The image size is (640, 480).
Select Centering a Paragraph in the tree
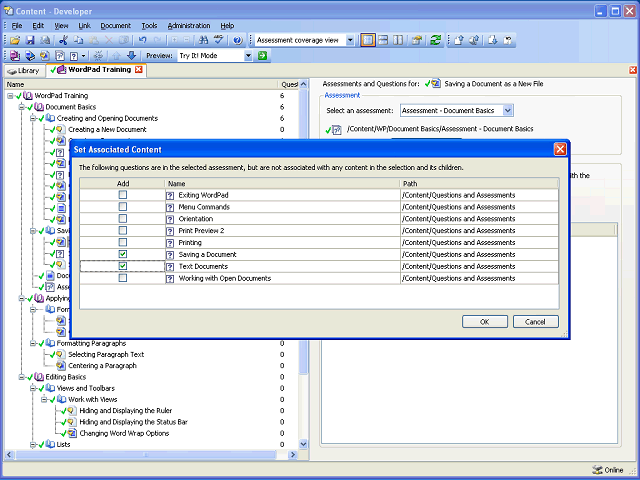(x=101, y=366)
